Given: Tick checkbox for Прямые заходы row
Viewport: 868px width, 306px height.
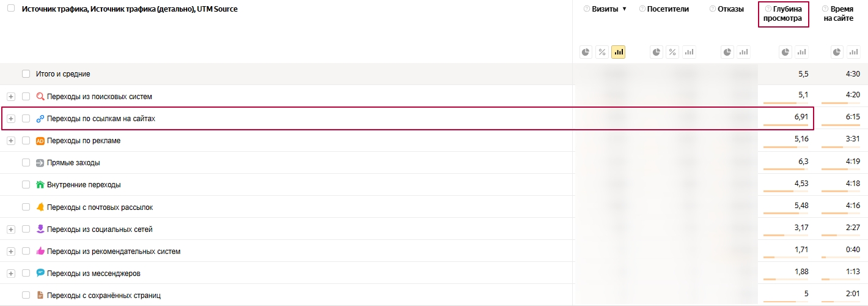Looking at the screenshot, I should click(26, 163).
